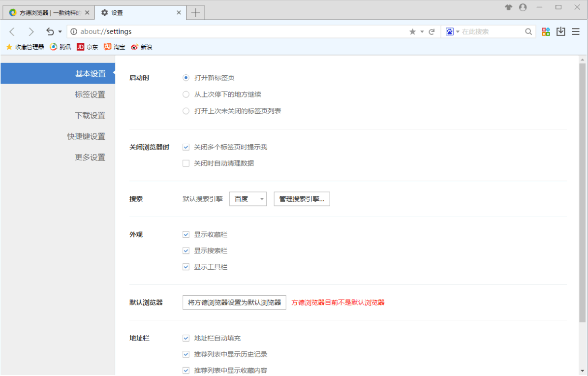Toggle "地址栏自动填充" checkbox
Image resolution: width=588 pixels, height=376 pixels.
pyautogui.click(x=186, y=339)
